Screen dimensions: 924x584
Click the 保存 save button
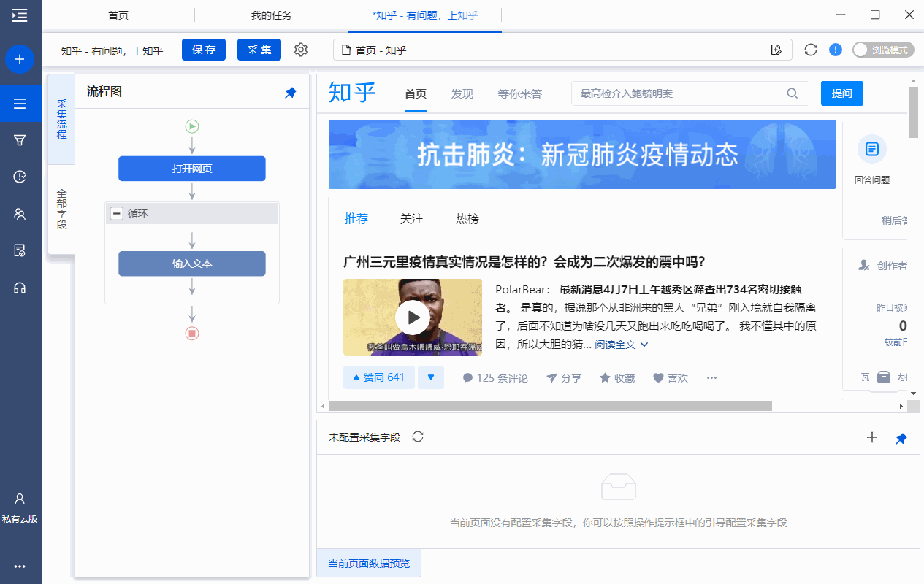click(204, 50)
